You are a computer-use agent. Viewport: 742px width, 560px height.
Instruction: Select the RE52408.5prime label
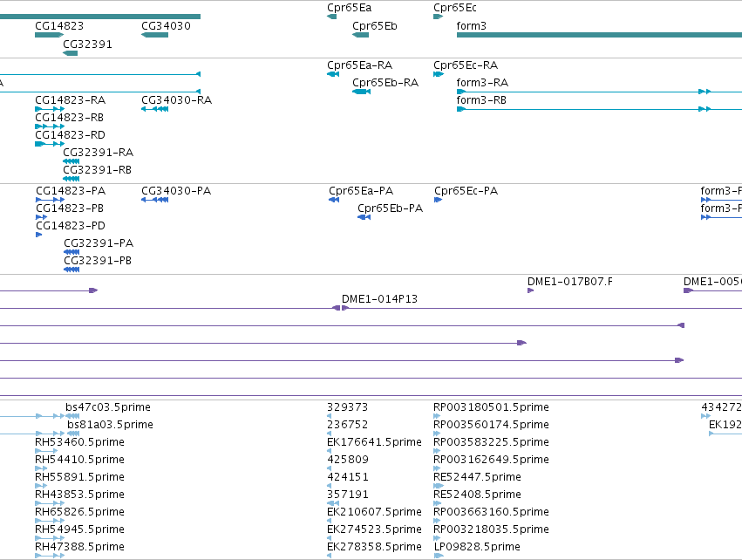coord(477,495)
